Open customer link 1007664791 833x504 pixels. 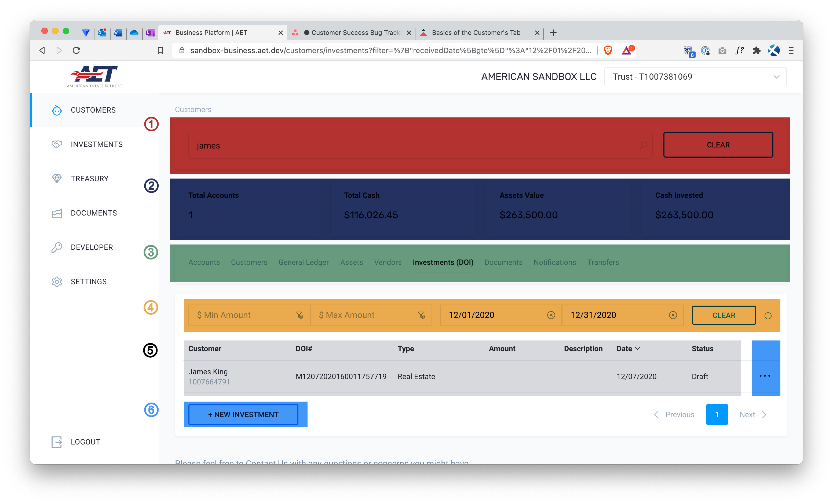point(209,382)
